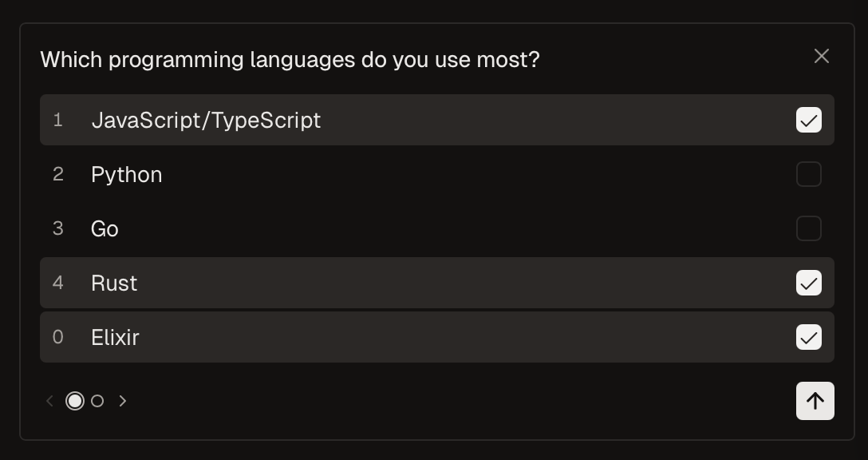Viewport: 868px width, 460px height.
Task: Uncheck the Rust checkbox
Action: point(808,283)
